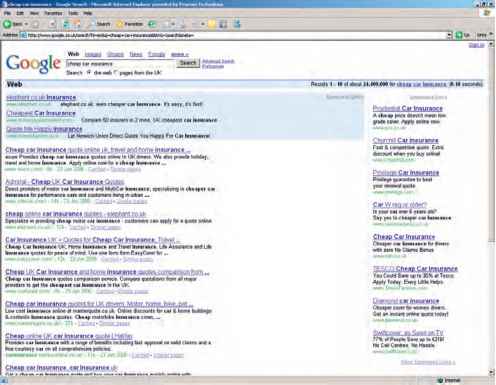Click the Internet Explorer icon in title bar

pos(4,4)
